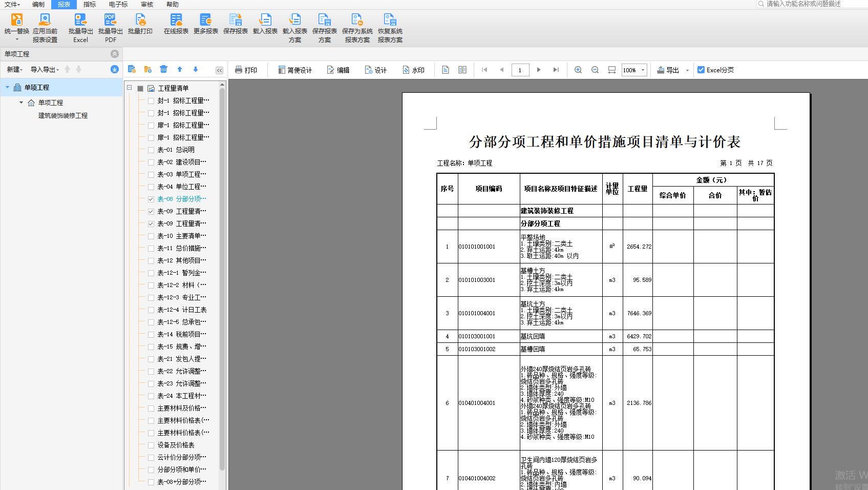The image size is (868, 490).
Task: Click the 水印 button
Action: [x=413, y=70]
